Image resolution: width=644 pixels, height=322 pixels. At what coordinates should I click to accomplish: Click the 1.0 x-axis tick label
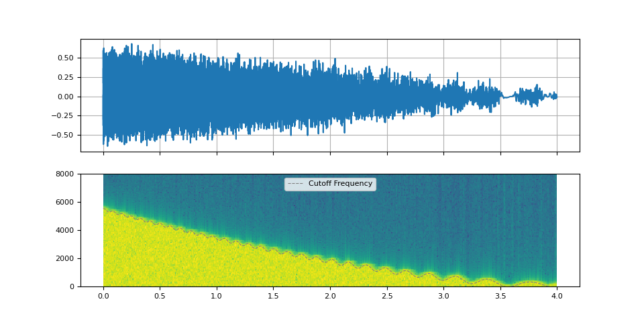217,296
